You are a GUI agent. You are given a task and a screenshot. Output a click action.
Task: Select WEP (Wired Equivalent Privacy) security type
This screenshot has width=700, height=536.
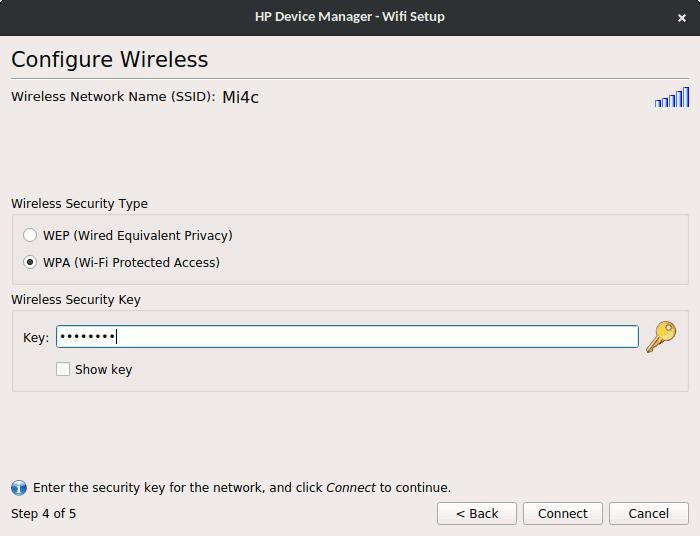tap(30, 236)
